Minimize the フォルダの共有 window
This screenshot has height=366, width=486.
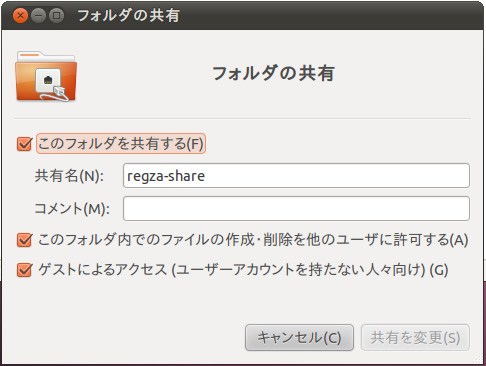coord(38,15)
